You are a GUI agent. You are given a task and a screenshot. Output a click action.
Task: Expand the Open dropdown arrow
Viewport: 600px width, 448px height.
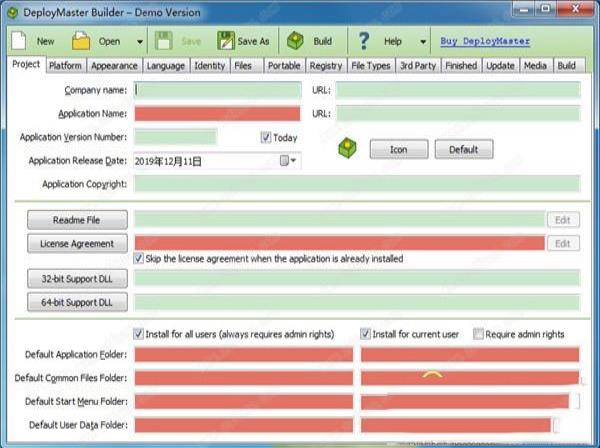(140, 41)
